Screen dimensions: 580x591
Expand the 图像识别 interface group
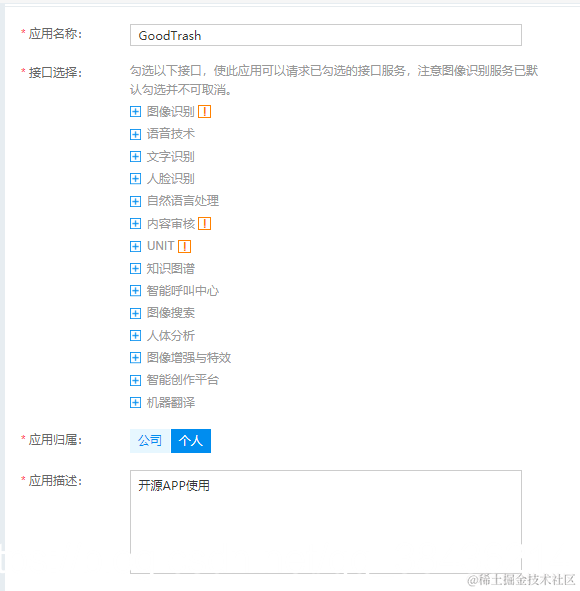(135, 112)
